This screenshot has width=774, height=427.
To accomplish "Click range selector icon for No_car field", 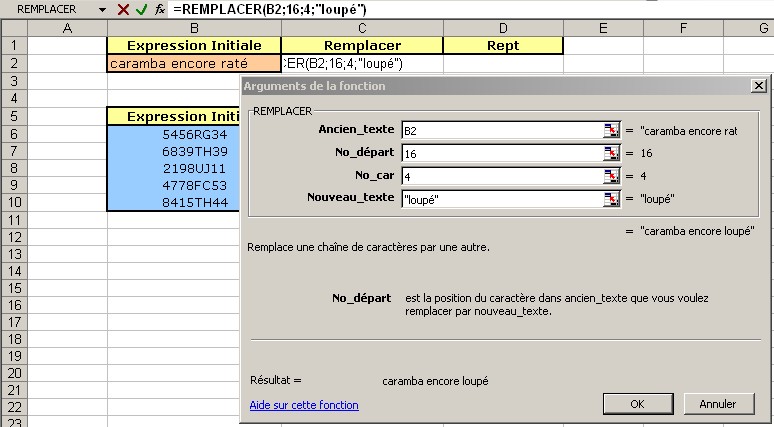I will coord(611,175).
